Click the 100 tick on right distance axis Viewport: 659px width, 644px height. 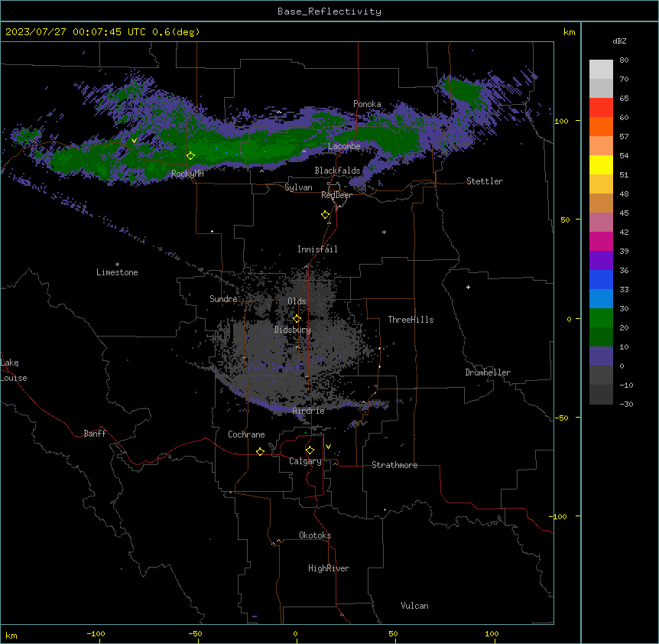[561, 121]
